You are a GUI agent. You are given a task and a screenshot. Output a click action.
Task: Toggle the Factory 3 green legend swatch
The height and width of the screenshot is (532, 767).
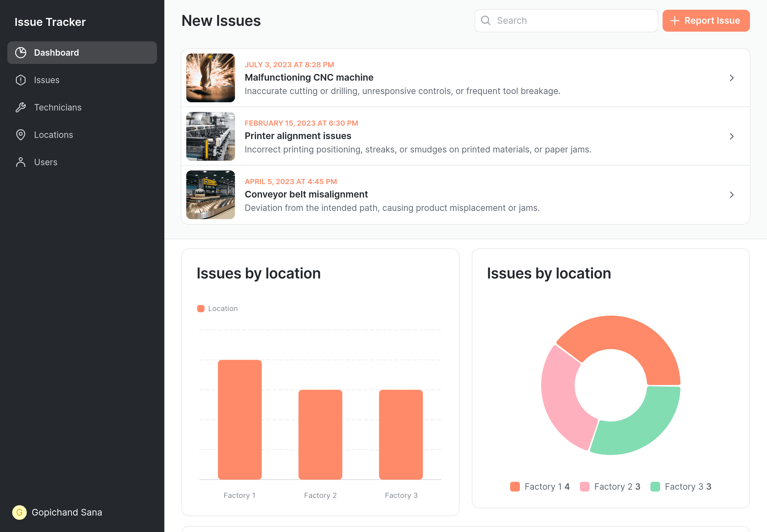click(655, 486)
